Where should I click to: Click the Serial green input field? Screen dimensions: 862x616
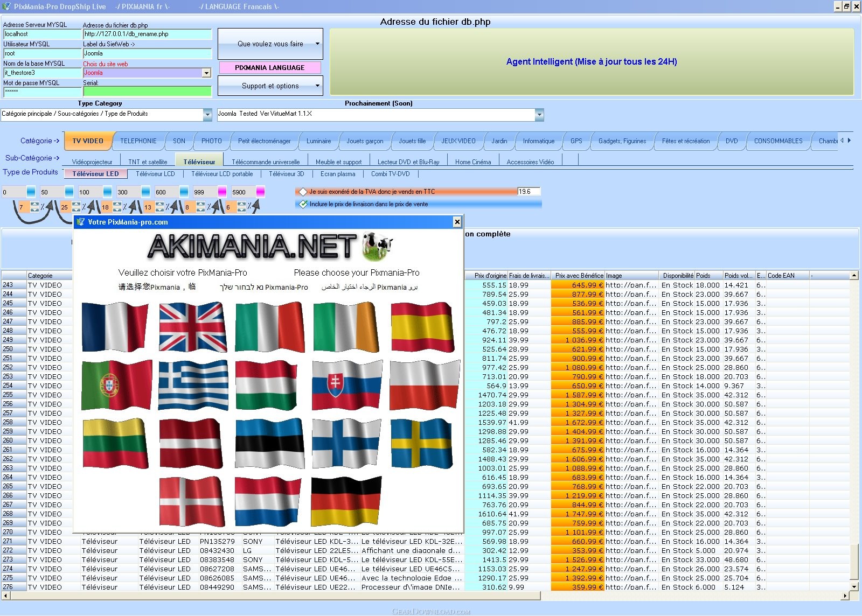point(147,91)
